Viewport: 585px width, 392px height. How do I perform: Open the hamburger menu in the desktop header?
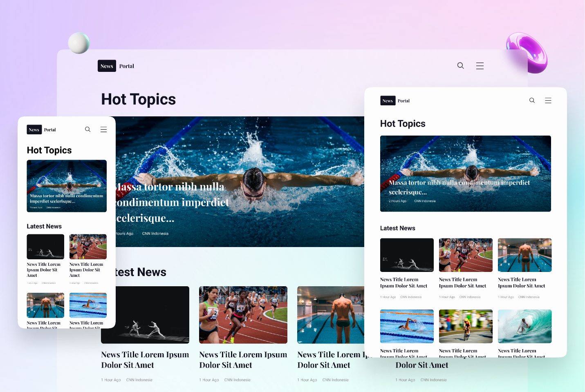[480, 66]
